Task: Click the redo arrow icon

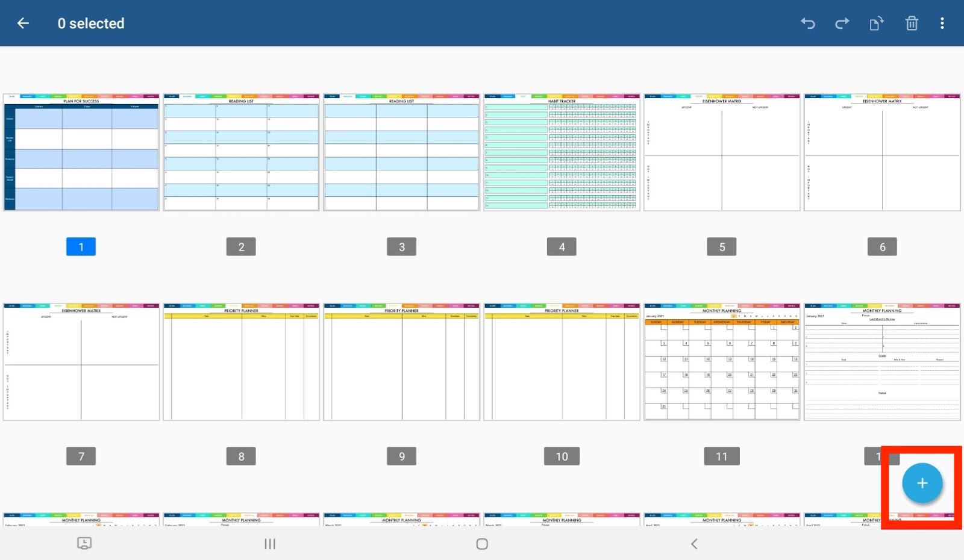Action: (x=842, y=23)
